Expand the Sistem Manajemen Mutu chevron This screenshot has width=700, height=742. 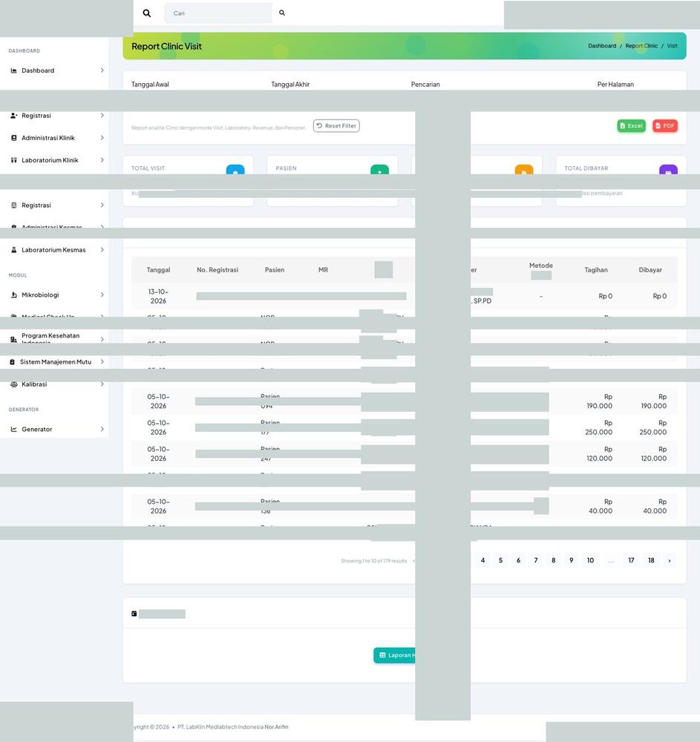pyautogui.click(x=102, y=362)
